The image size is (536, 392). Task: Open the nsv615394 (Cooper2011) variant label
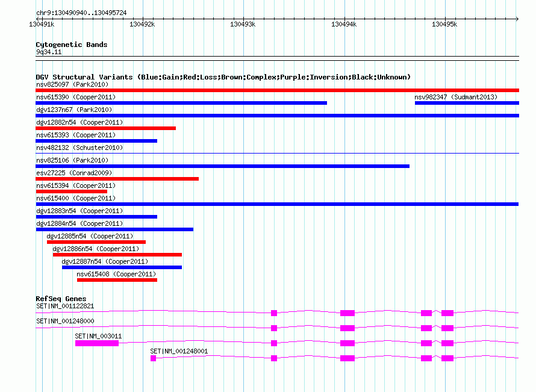[x=76, y=185]
